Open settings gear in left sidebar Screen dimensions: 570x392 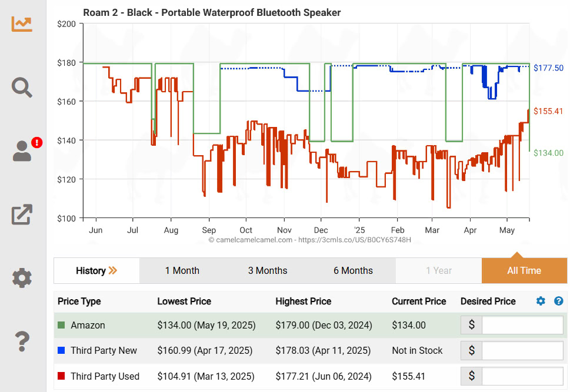[x=22, y=277]
